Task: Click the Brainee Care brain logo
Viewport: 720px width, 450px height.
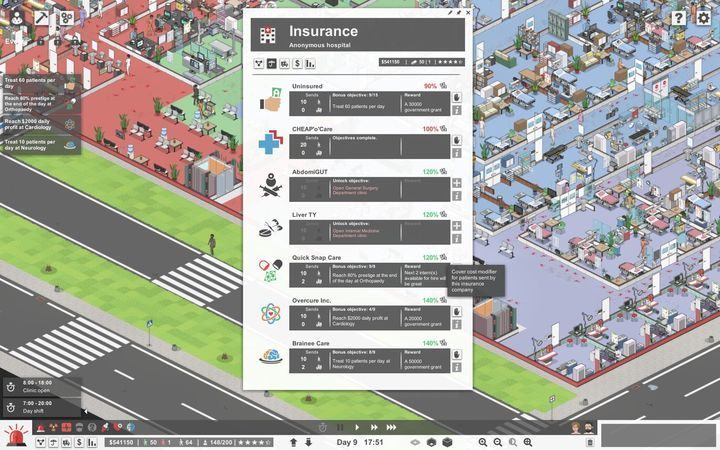Action: pos(270,357)
